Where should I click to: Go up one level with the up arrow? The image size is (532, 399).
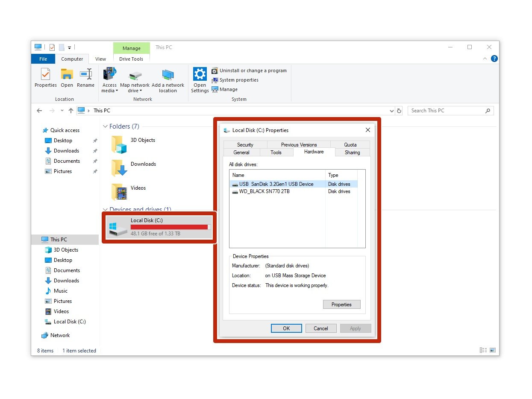71,111
